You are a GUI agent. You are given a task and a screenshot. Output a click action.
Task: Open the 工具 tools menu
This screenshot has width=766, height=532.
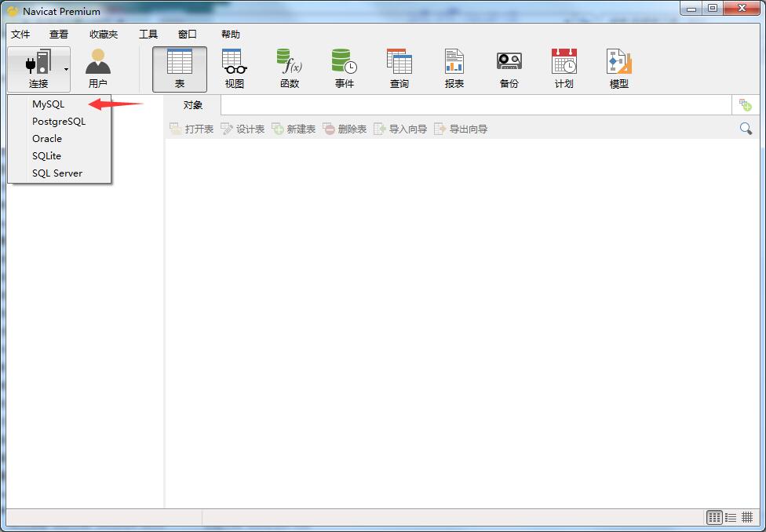pyautogui.click(x=148, y=35)
